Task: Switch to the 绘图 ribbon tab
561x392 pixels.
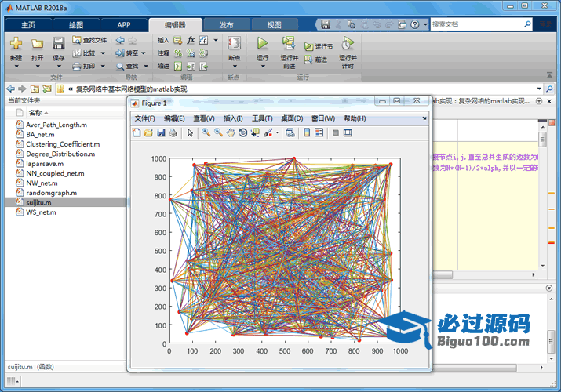Action: coord(75,25)
